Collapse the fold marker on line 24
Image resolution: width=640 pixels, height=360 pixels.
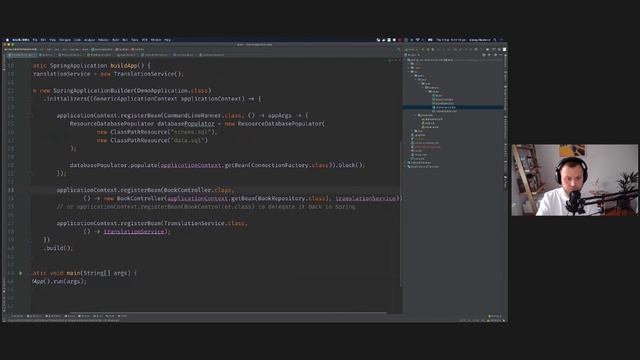pos(29,116)
